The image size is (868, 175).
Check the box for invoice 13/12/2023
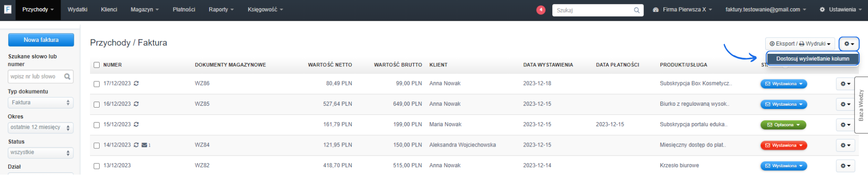click(96, 166)
